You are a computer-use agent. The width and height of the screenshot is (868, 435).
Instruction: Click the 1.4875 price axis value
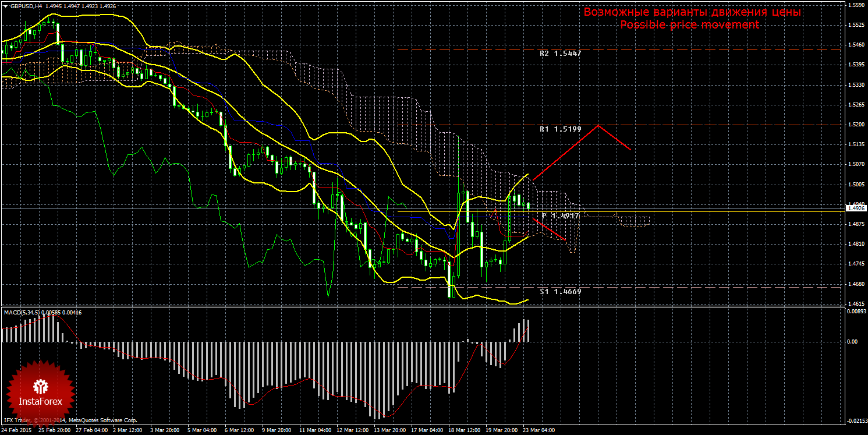coord(856,224)
